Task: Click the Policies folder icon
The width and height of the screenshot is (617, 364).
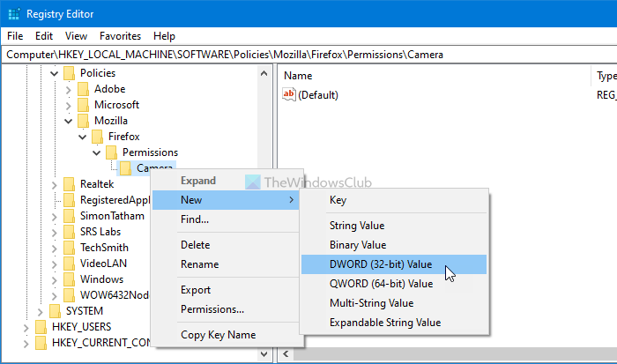Action: tap(69, 73)
